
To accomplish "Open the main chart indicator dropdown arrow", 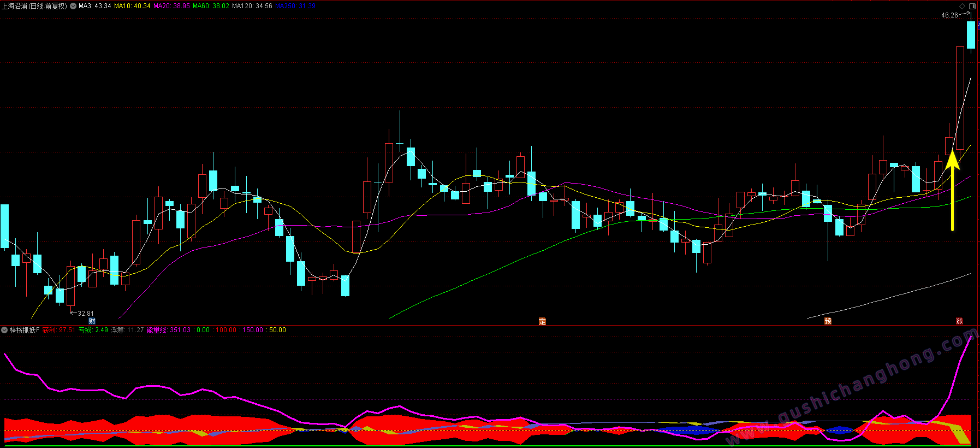I will point(73,6).
